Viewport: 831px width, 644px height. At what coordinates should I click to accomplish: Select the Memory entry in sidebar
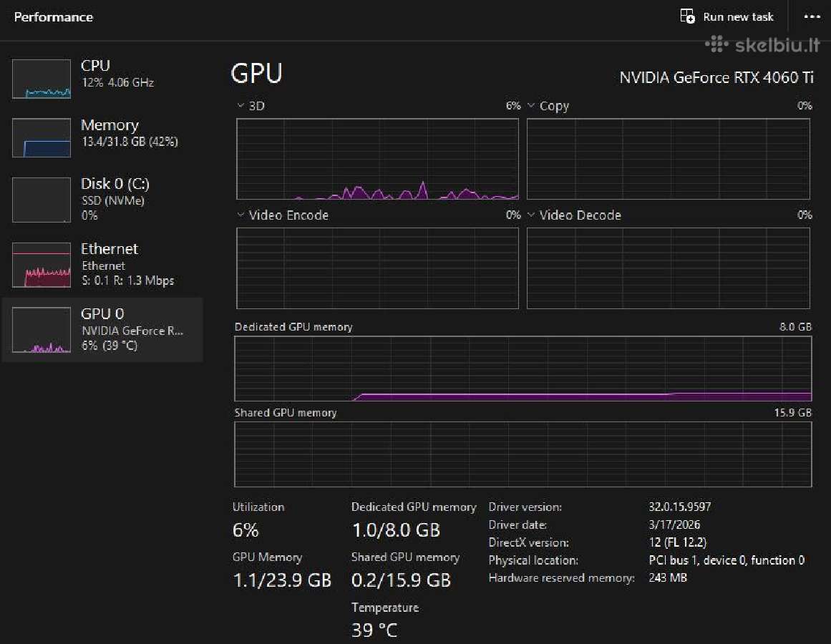[102, 137]
